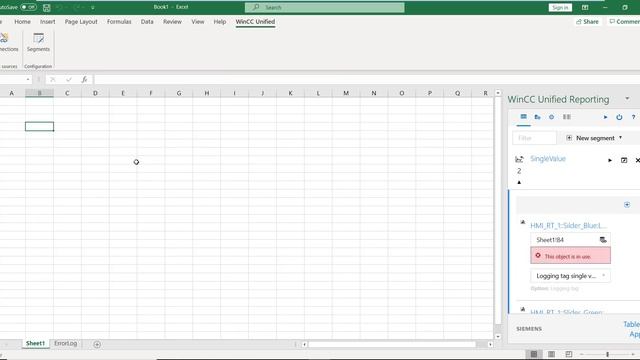The width and height of the screenshot is (640, 360).
Task: Open the Quick Access Toolbar customize arrow
Action: 93,7
